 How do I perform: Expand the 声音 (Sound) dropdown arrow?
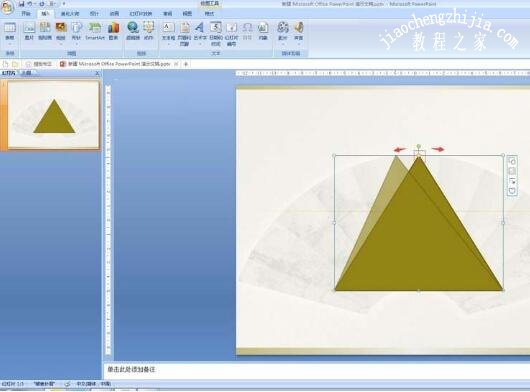tap(298, 43)
